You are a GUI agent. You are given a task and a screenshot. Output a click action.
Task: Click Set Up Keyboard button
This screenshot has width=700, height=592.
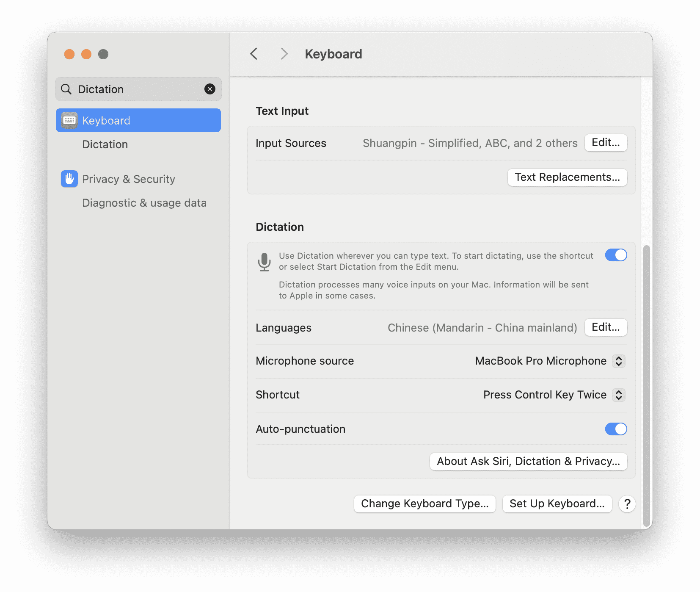(x=557, y=504)
